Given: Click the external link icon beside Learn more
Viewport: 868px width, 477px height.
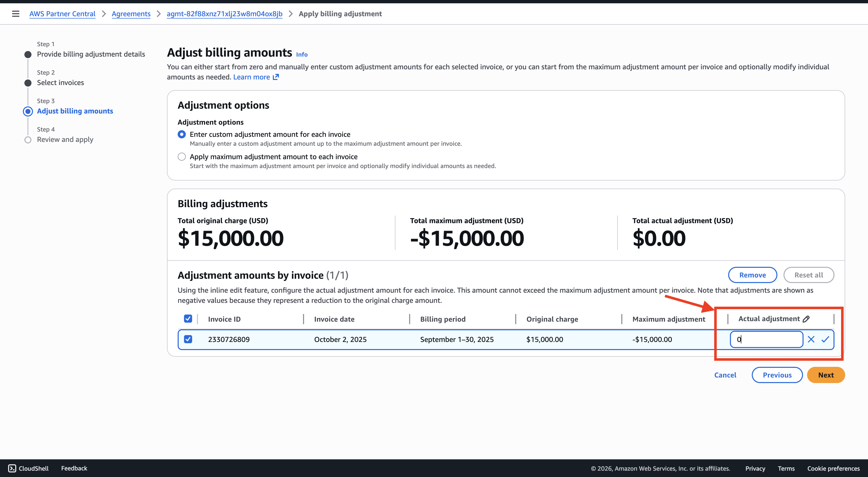Looking at the screenshot, I should click(276, 77).
